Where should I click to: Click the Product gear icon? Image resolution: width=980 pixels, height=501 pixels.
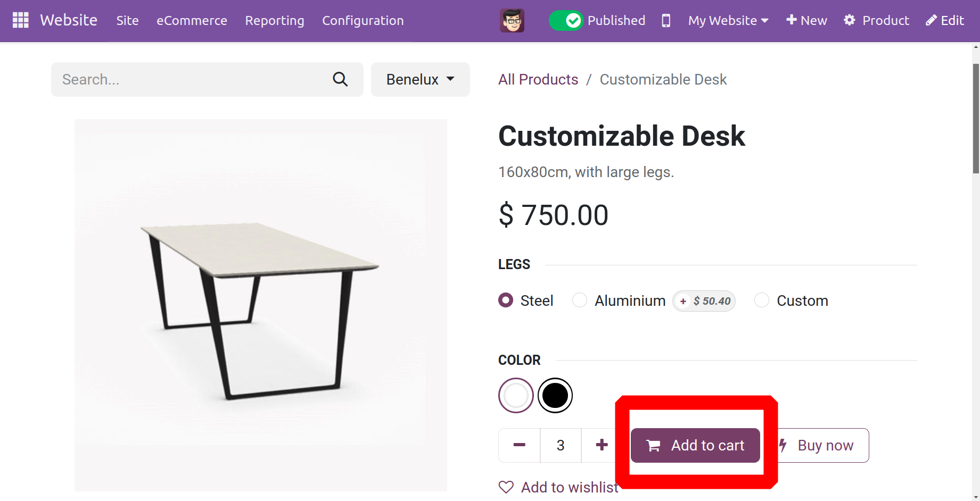850,20
